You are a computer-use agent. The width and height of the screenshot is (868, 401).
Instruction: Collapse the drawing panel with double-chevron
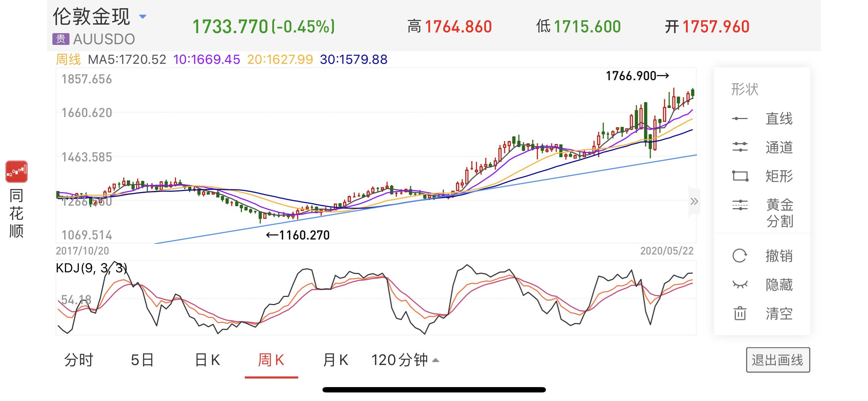[694, 201]
